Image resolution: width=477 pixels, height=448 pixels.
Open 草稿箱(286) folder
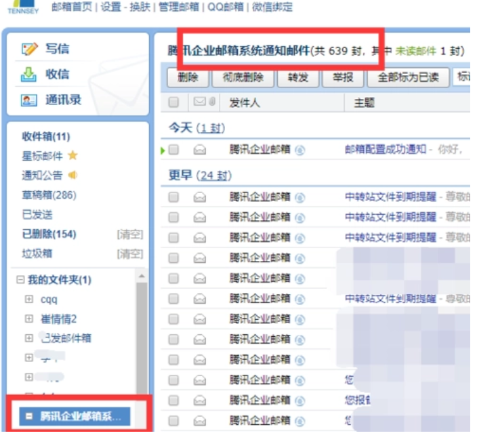point(49,195)
